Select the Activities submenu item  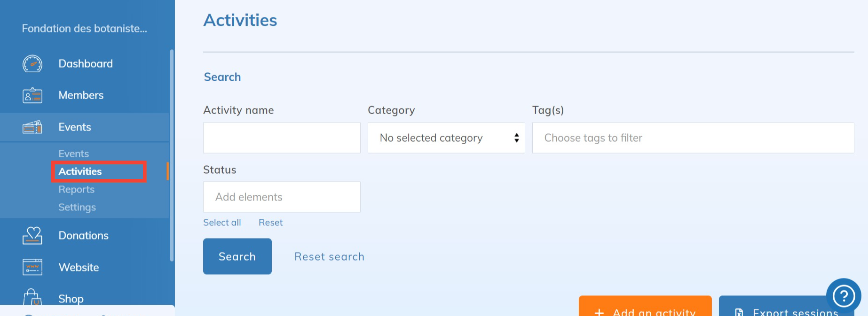[80, 171]
